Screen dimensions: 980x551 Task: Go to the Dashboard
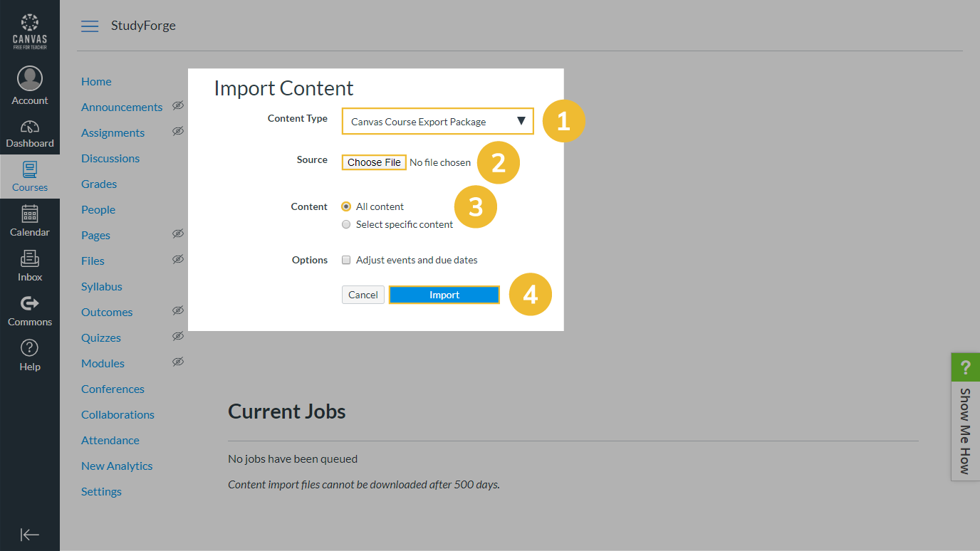click(x=29, y=132)
